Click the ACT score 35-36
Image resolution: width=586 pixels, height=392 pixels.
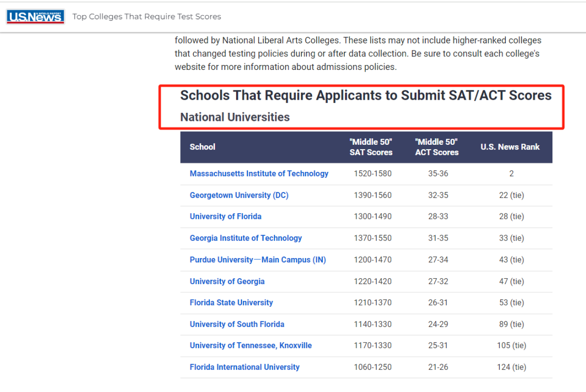pos(438,173)
